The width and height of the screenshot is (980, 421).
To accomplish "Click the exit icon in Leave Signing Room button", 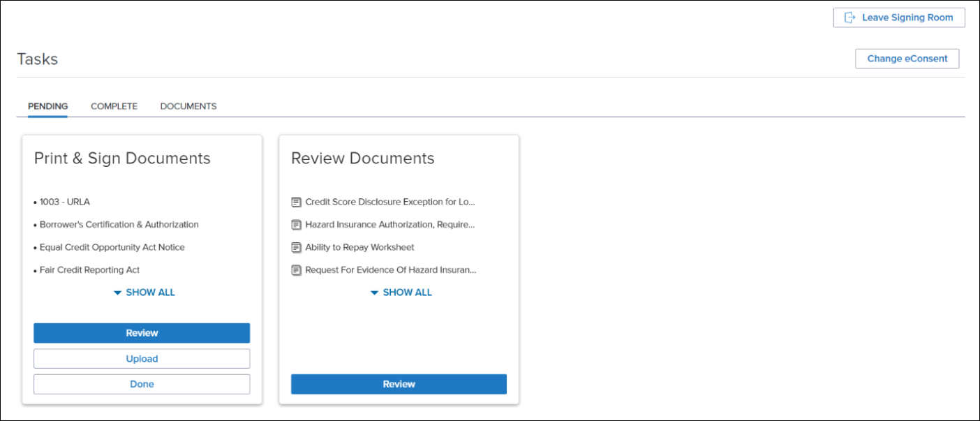I will [851, 17].
